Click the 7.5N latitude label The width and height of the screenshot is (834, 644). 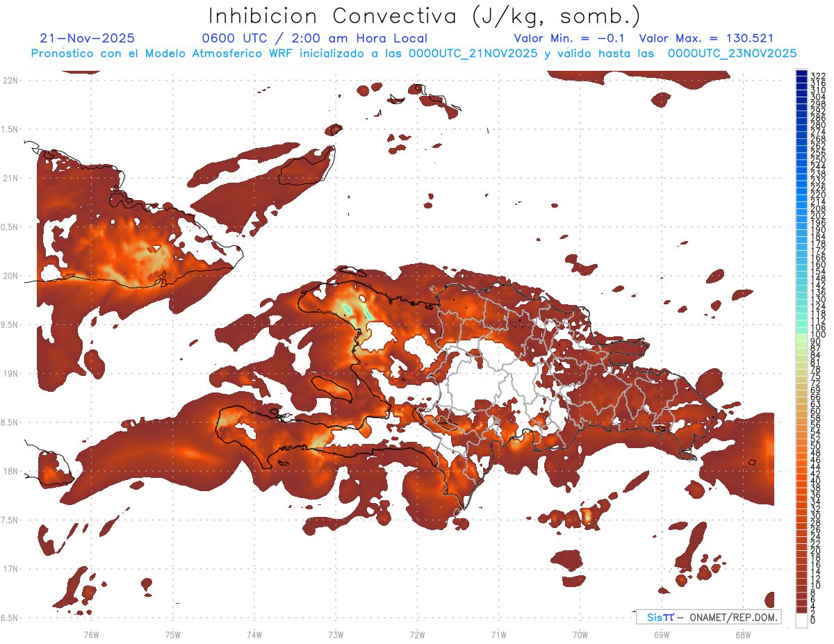click(x=10, y=520)
